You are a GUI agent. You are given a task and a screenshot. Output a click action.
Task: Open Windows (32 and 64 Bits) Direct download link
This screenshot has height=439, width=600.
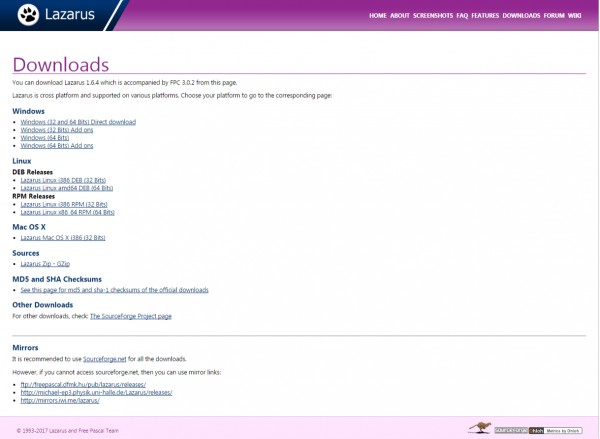pyautogui.click(x=78, y=122)
